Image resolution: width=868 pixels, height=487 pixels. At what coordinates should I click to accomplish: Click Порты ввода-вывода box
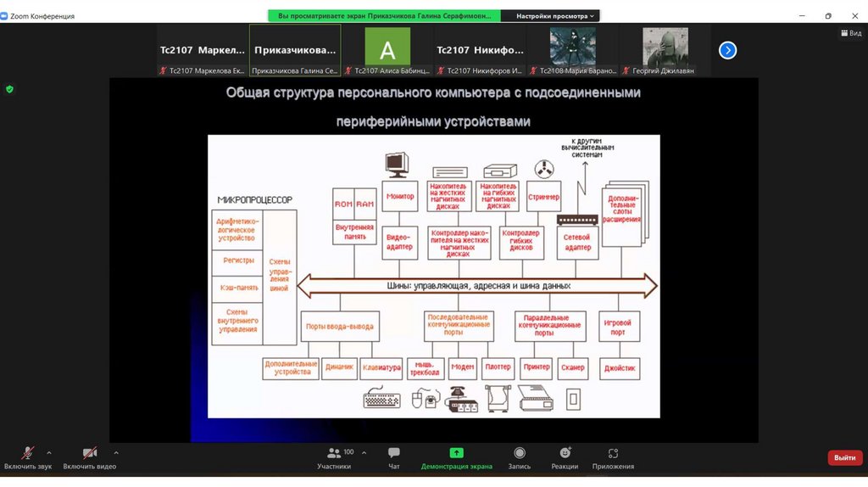pyautogui.click(x=340, y=327)
